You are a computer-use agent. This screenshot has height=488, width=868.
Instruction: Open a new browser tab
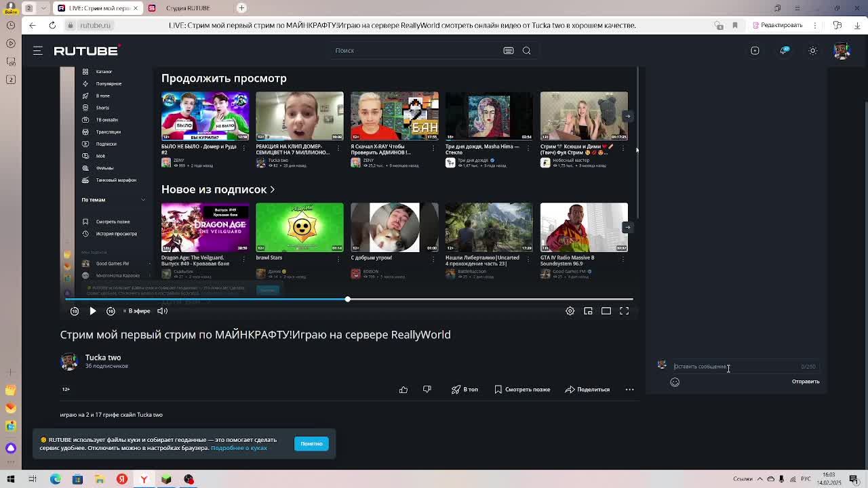pyautogui.click(x=241, y=8)
